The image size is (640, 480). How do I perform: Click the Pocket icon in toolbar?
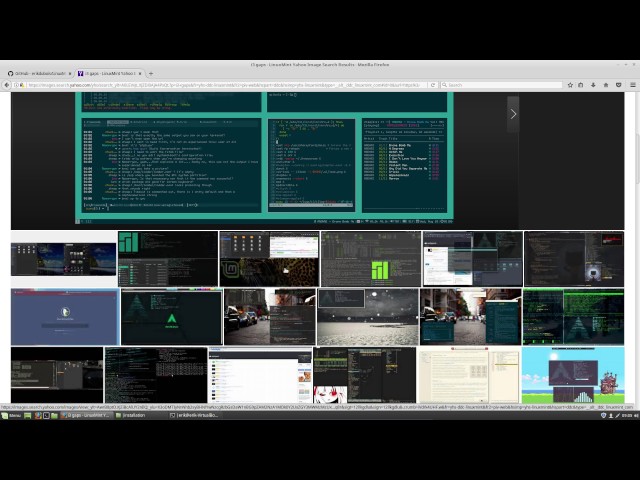pyautogui.click(x=617, y=85)
